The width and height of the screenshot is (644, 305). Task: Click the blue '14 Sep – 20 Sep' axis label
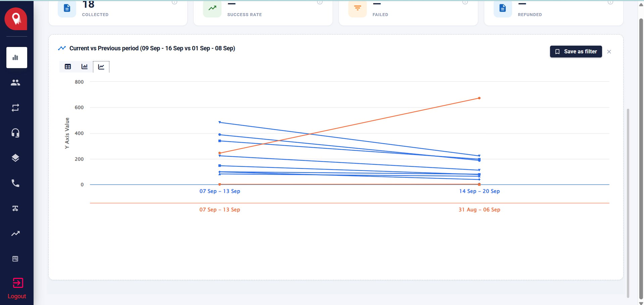click(x=479, y=191)
